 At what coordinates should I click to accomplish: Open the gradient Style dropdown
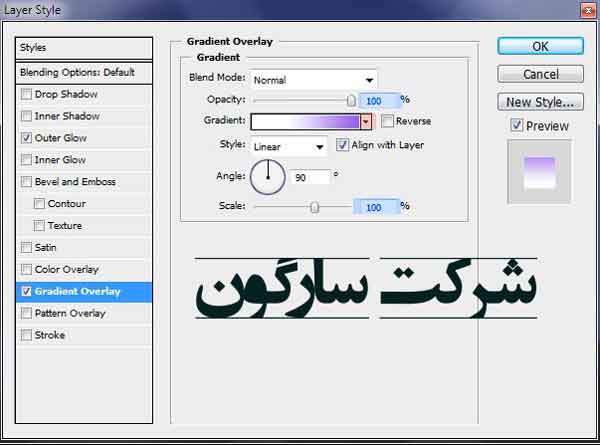289,146
